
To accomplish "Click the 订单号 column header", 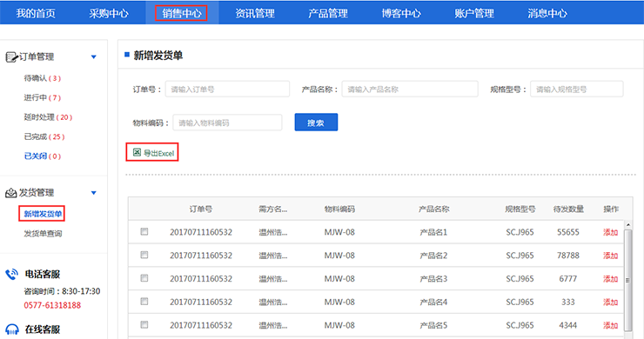I will tap(201, 209).
